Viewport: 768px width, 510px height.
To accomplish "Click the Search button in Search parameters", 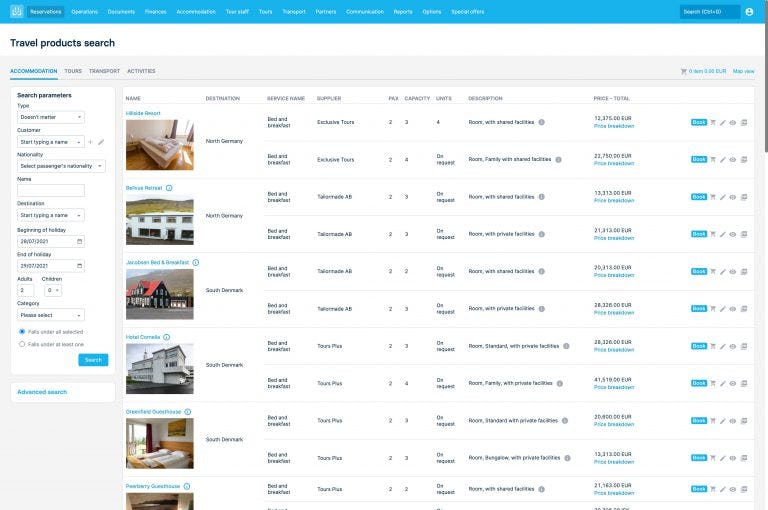I will [x=93, y=360].
